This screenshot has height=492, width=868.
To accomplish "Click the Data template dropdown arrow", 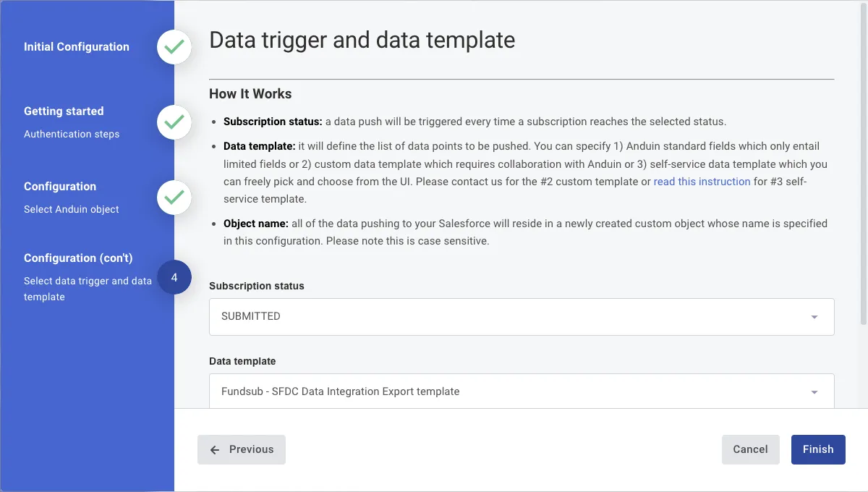I will (814, 392).
